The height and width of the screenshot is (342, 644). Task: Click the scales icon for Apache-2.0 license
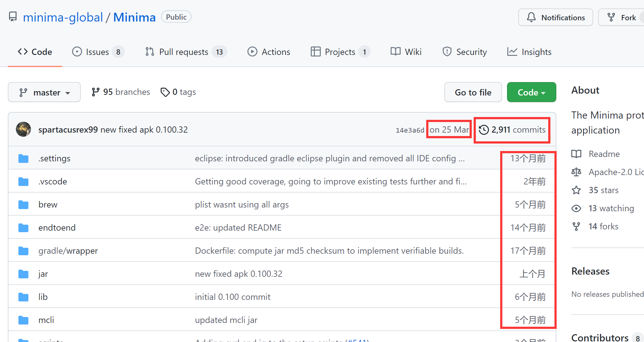click(576, 172)
